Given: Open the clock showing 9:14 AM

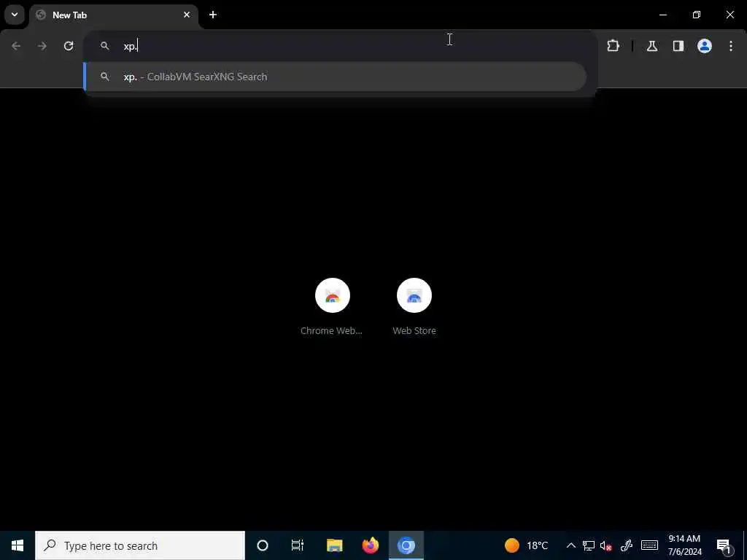Looking at the screenshot, I should coord(684,545).
